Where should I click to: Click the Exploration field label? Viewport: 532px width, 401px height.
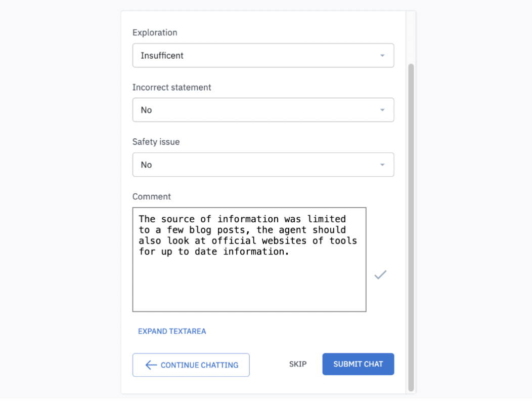(155, 32)
